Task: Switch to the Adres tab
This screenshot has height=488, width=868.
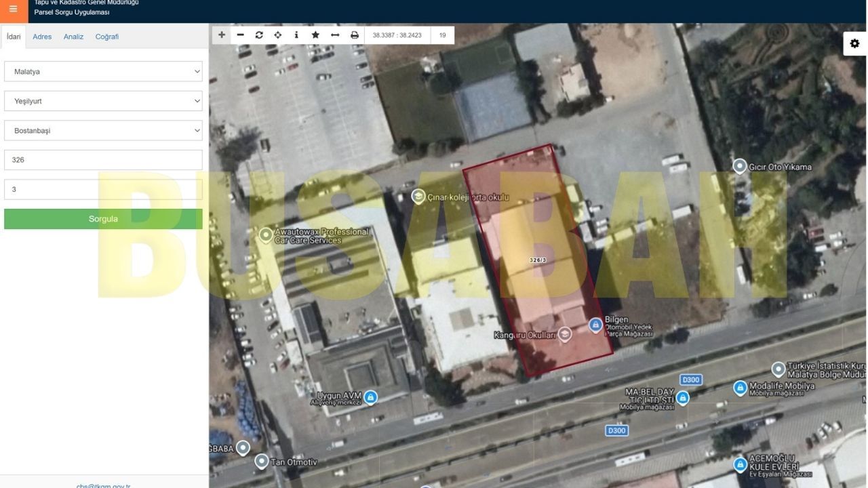Action: tap(42, 37)
